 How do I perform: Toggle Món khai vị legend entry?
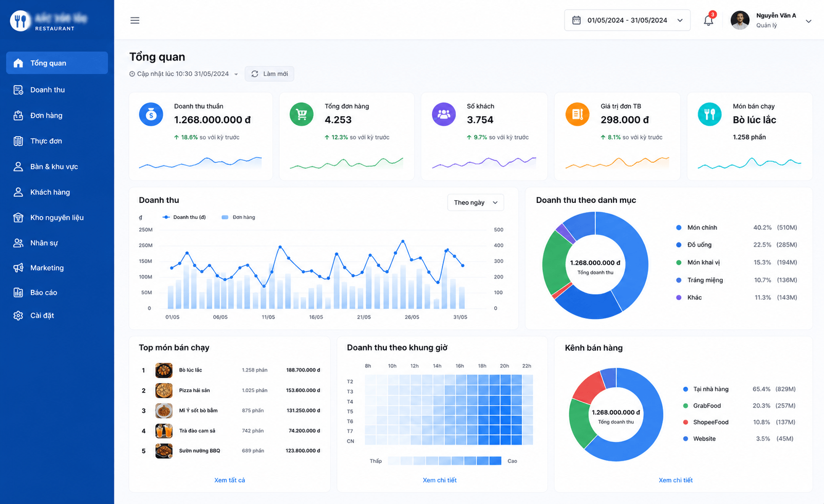(x=698, y=263)
